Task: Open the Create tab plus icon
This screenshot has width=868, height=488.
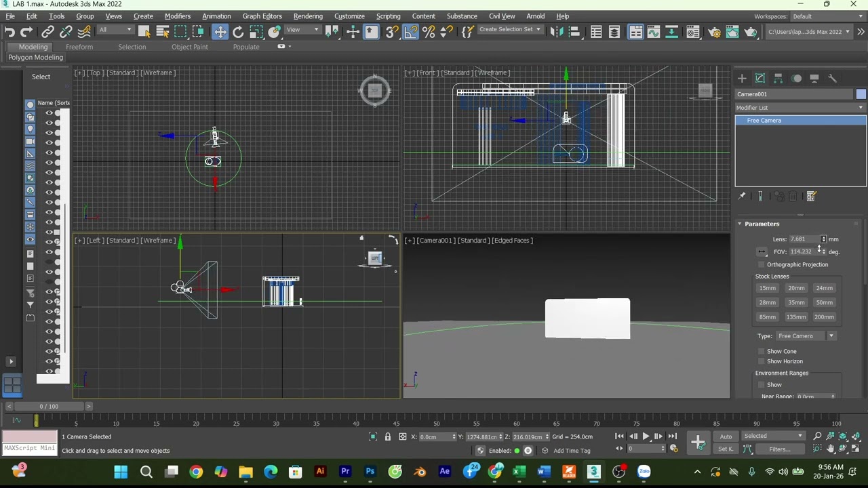Action: coord(742,79)
